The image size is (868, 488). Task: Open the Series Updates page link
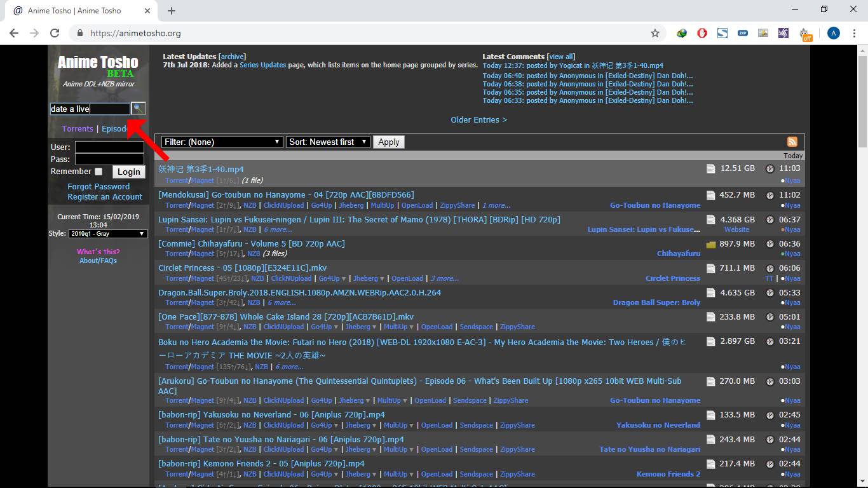click(263, 65)
